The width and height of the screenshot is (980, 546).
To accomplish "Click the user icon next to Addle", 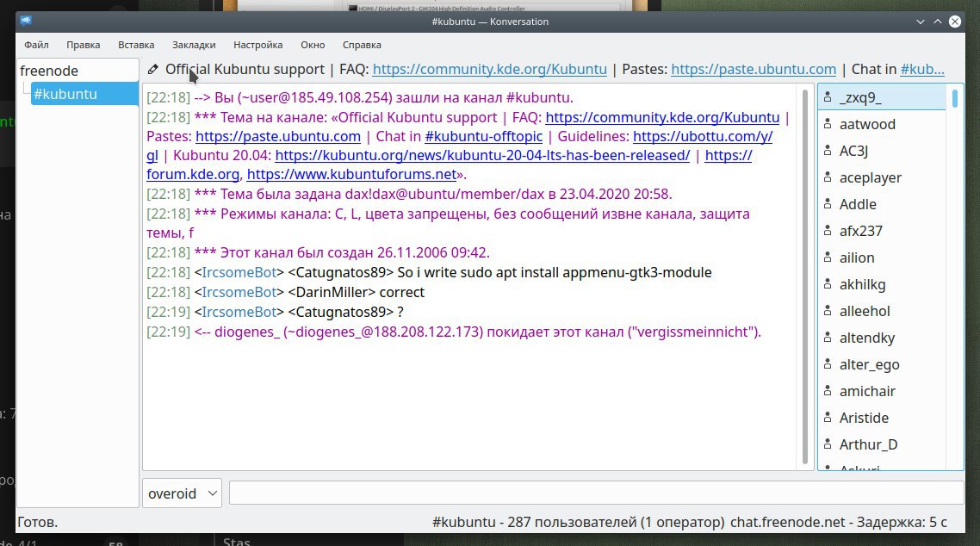I will point(828,204).
